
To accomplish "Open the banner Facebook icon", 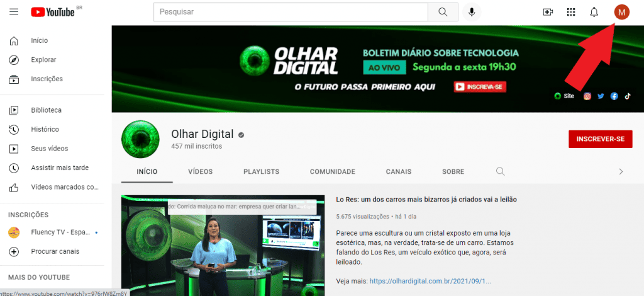I will point(614,96).
